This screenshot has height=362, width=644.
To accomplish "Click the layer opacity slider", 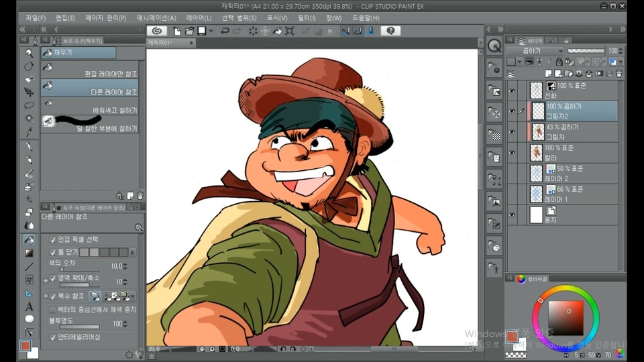I will (586, 50).
